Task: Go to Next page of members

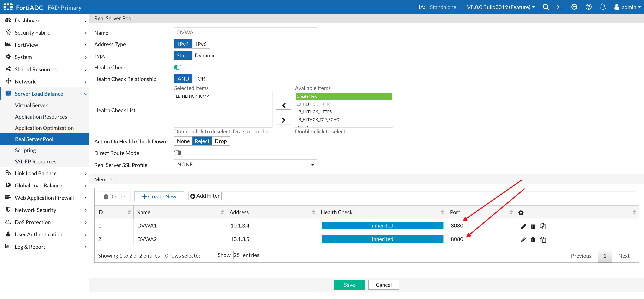Action: tap(624, 256)
